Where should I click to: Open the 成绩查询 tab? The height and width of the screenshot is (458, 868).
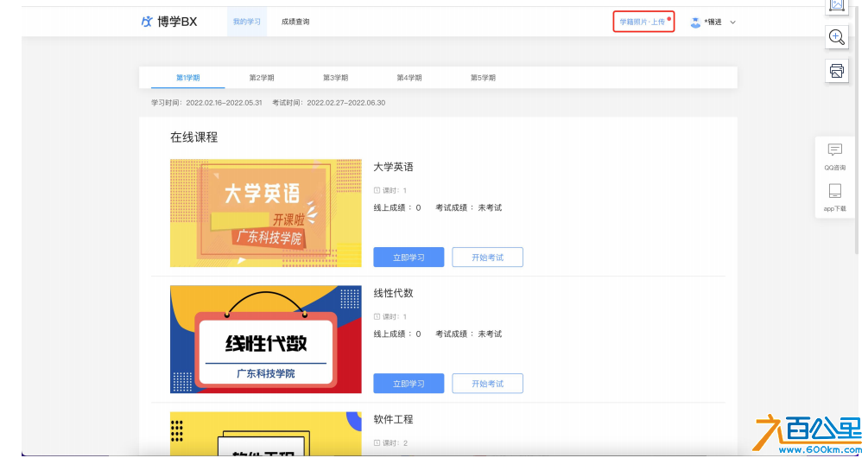coord(295,22)
